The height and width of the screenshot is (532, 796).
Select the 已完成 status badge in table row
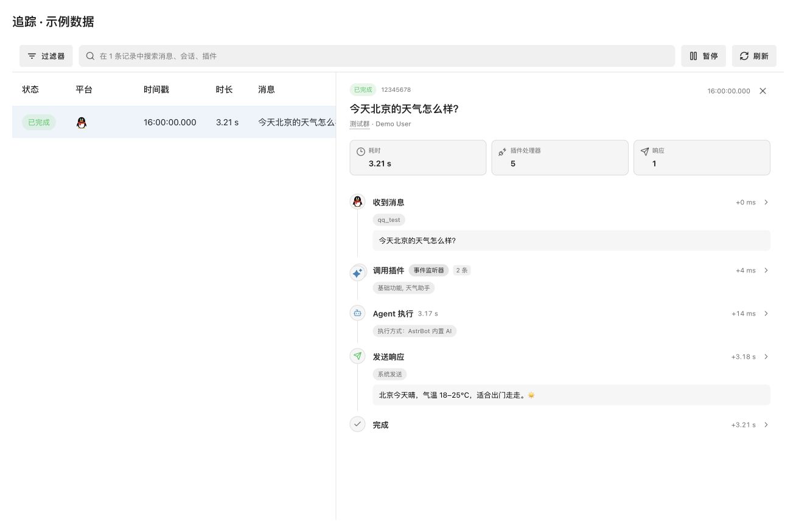click(x=39, y=122)
